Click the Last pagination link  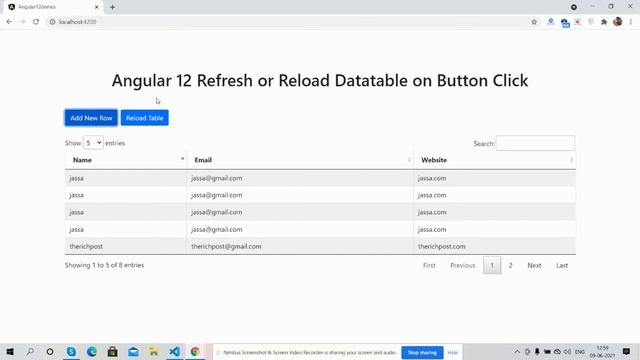click(x=562, y=265)
